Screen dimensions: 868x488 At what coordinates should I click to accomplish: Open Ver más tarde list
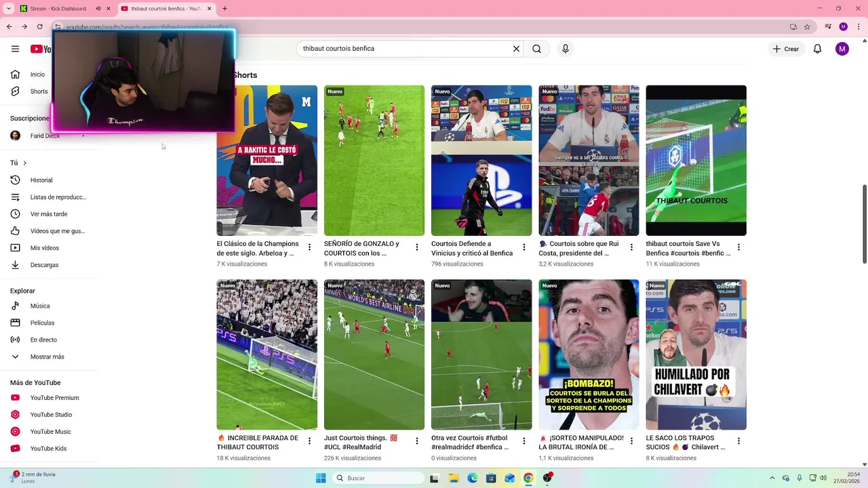click(48, 214)
